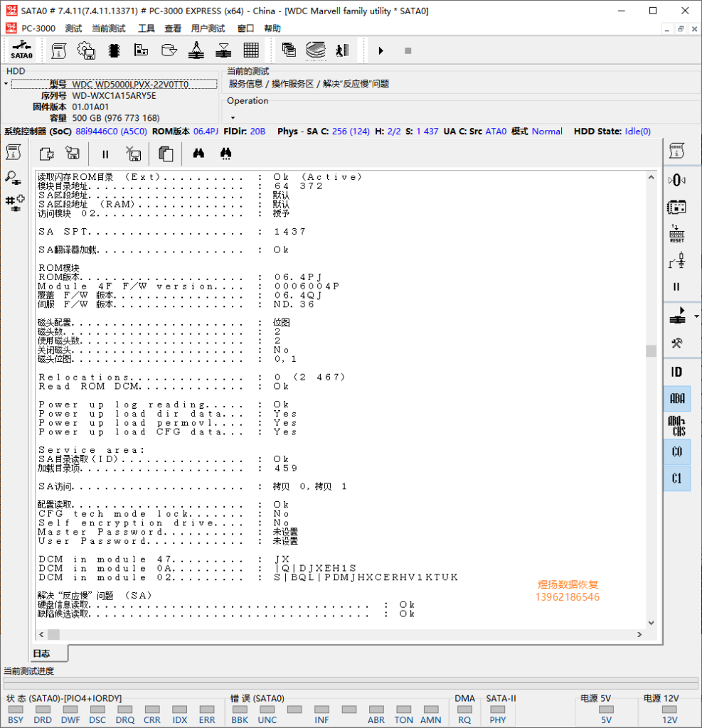Click the power switch circuit icon
The image size is (702, 728).
point(677,260)
